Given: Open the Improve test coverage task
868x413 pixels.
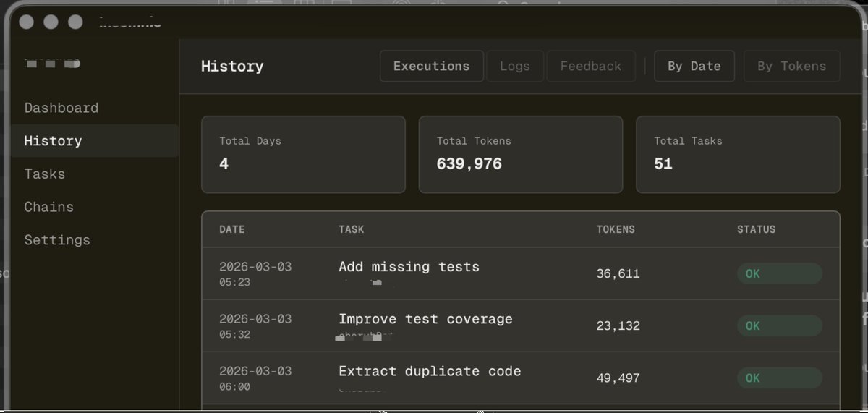Looking at the screenshot, I should click(x=425, y=319).
